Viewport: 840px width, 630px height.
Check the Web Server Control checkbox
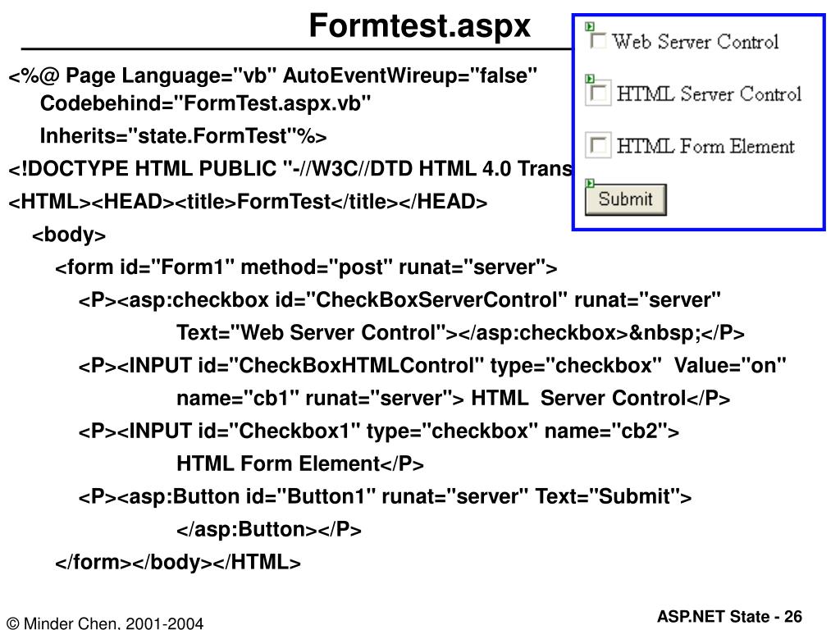point(598,41)
